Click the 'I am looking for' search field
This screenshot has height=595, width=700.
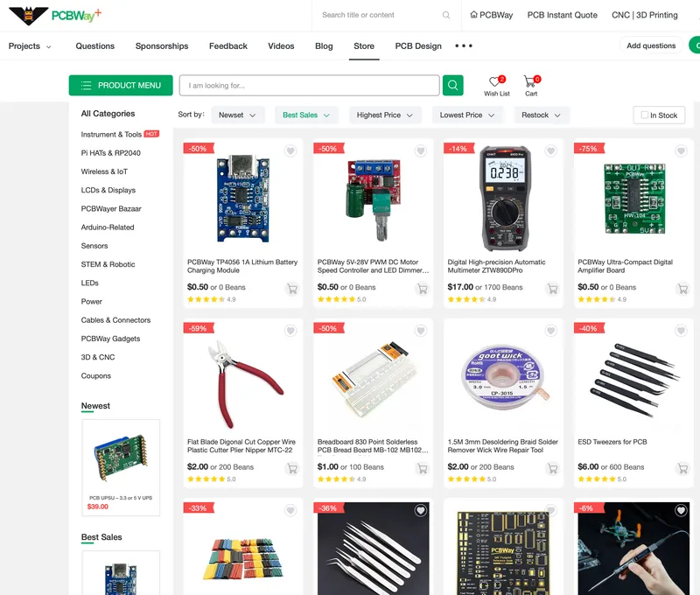(x=309, y=85)
